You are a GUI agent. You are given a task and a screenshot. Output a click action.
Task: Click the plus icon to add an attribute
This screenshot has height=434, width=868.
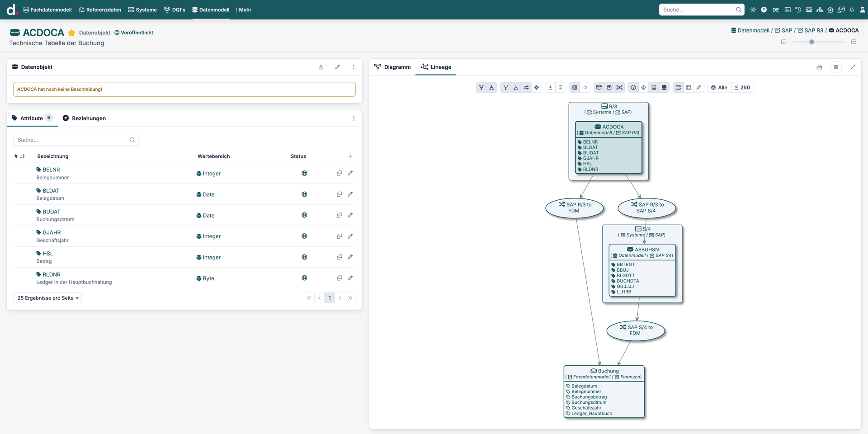350,156
